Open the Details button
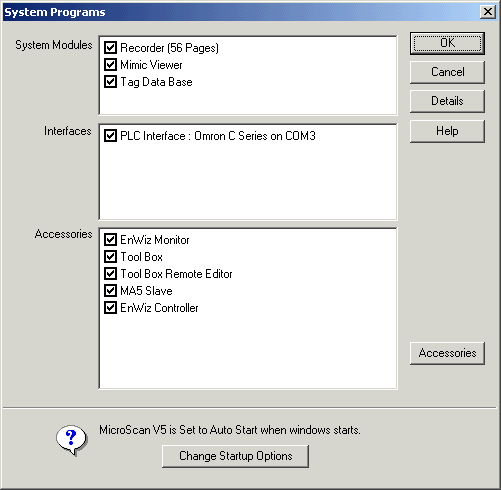The height and width of the screenshot is (490, 501). [447, 101]
